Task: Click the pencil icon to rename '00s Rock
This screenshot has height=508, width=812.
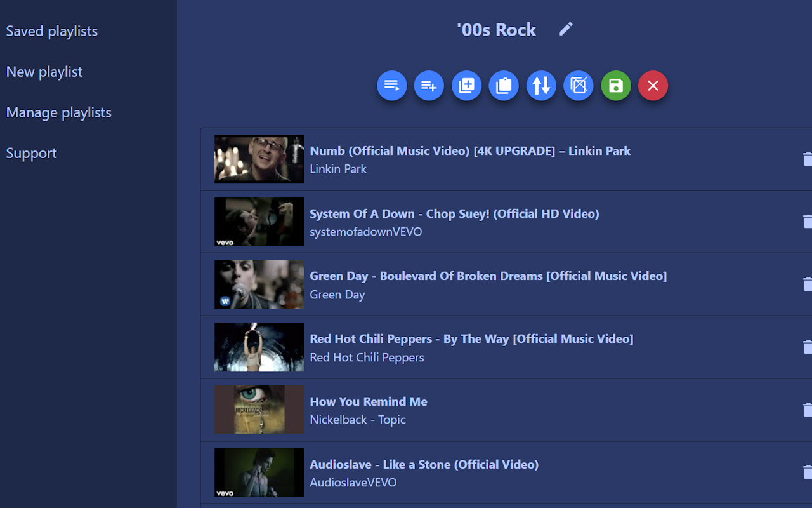Action: coord(565,29)
